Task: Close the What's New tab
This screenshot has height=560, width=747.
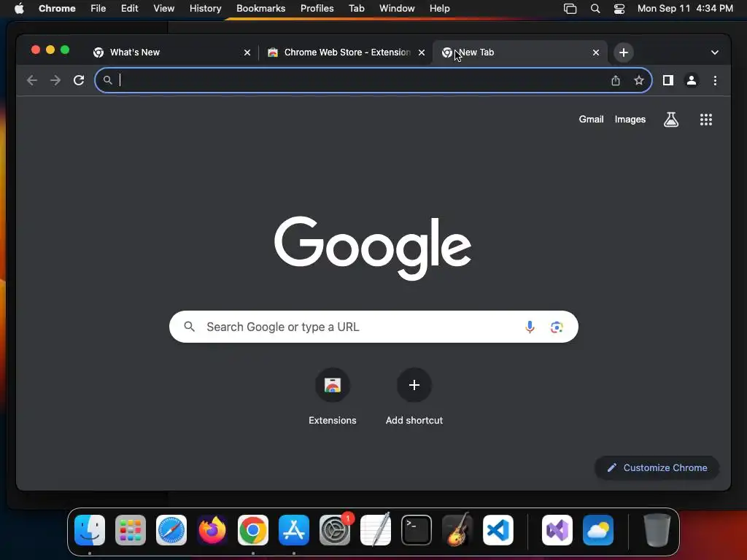Action: coord(247,52)
